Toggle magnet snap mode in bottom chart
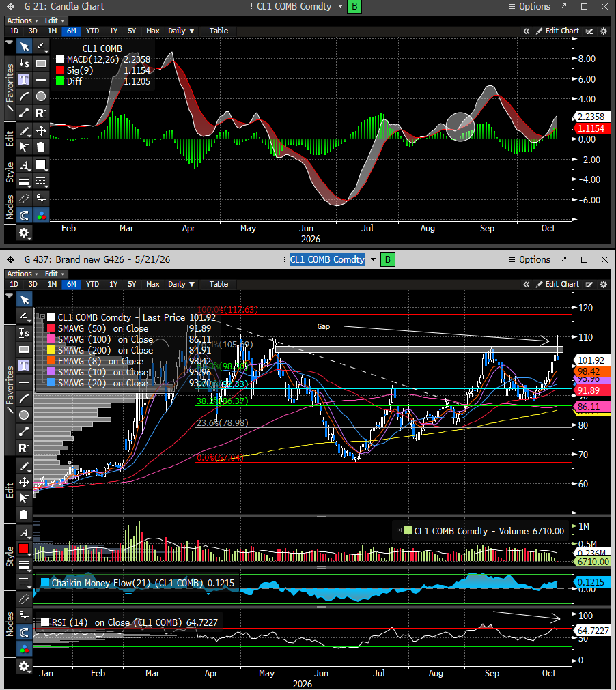This screenshot has width=616, height=690. click(x=24, y=633)
